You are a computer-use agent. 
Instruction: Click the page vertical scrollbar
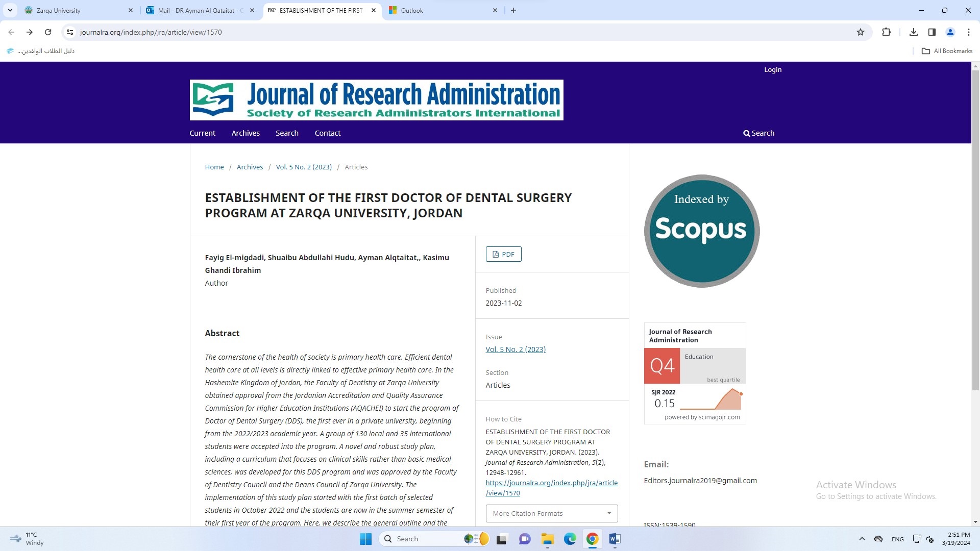[x=975, y=230]
